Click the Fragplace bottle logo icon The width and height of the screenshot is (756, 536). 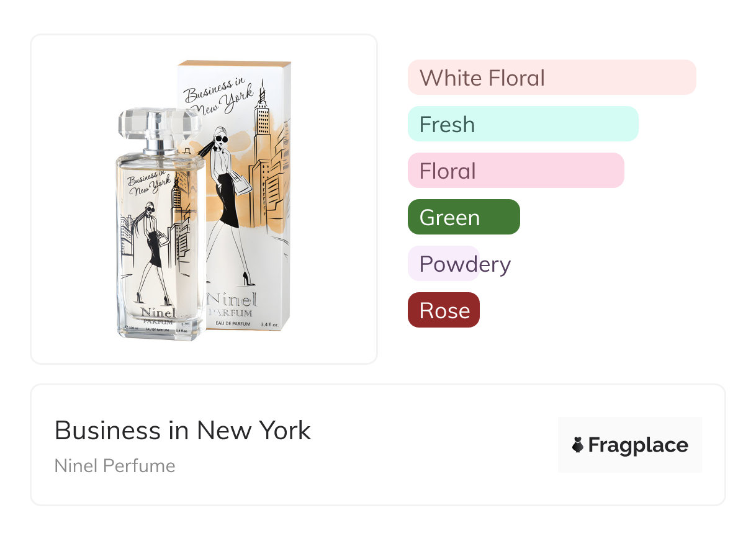pos(578,445)
